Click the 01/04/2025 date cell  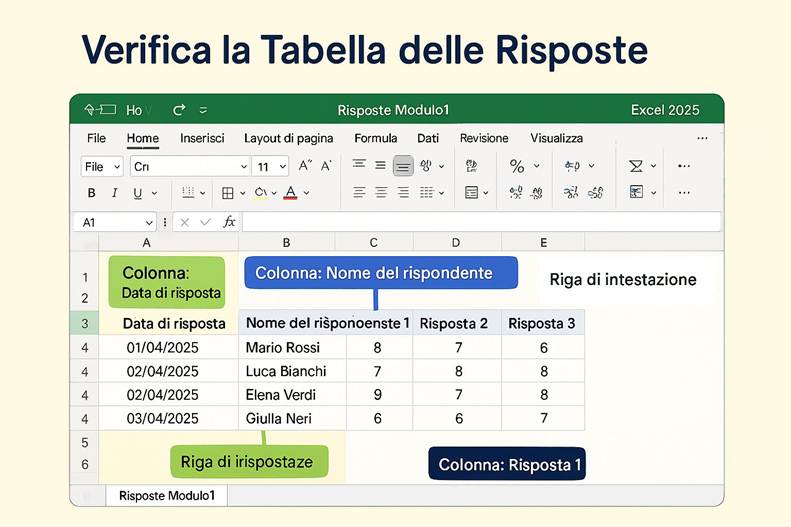point(168,347)
